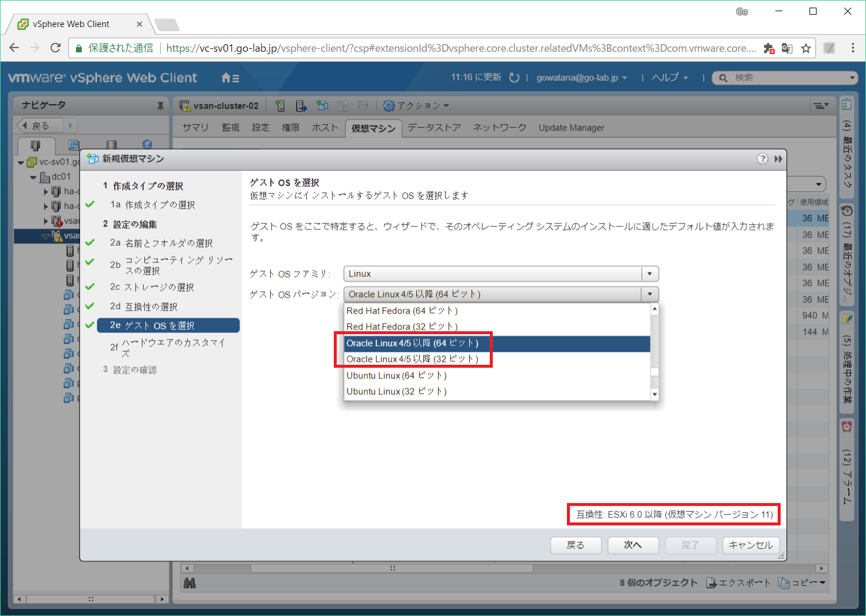Screen dimensions: 866x616
Task: Open the Copy dropdown at bottom right
Action: [801, 582]
